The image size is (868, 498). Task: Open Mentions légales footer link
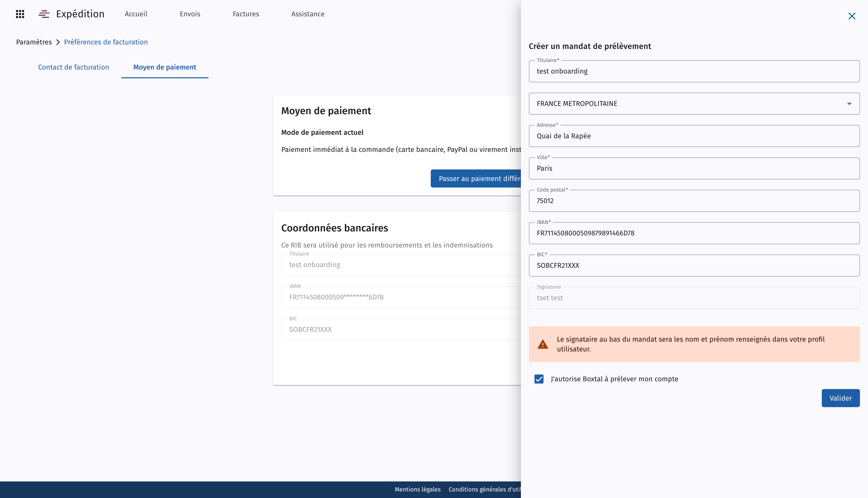tap(417, 489)
